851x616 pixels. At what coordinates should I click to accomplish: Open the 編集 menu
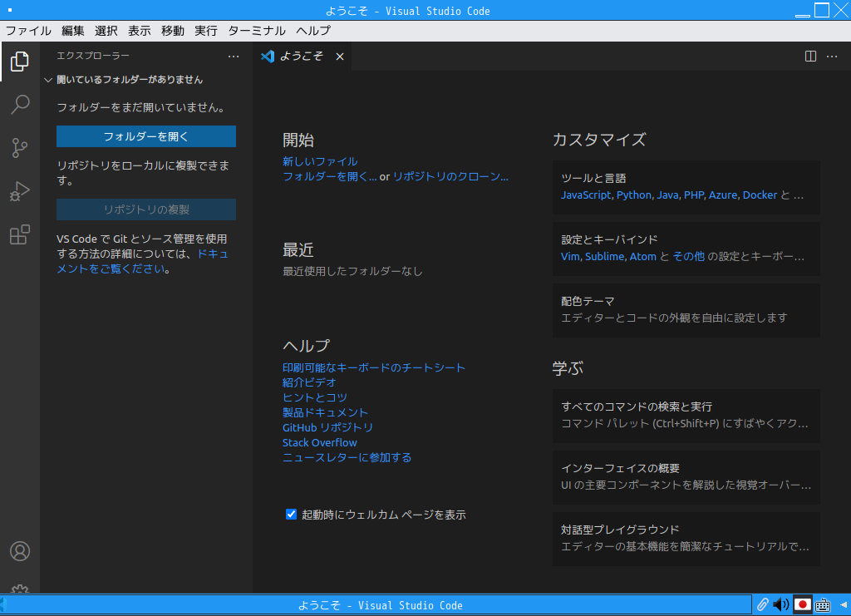click(73, 31)
